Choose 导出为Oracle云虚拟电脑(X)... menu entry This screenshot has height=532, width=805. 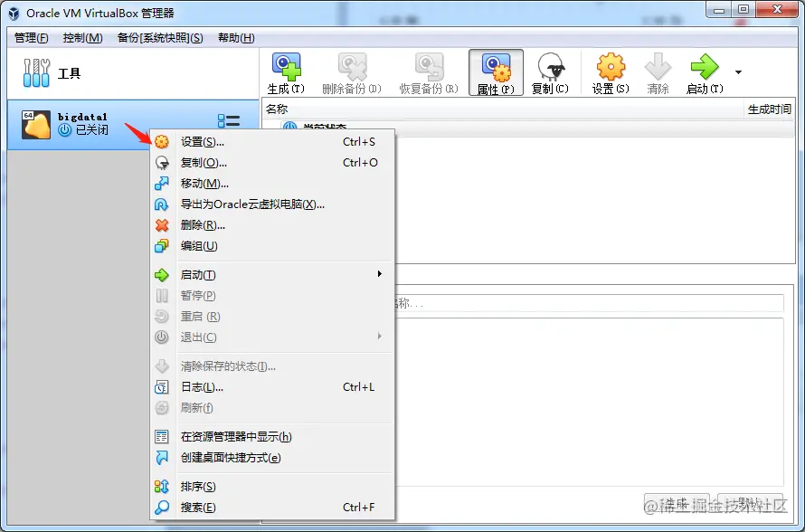click(272, 204)
